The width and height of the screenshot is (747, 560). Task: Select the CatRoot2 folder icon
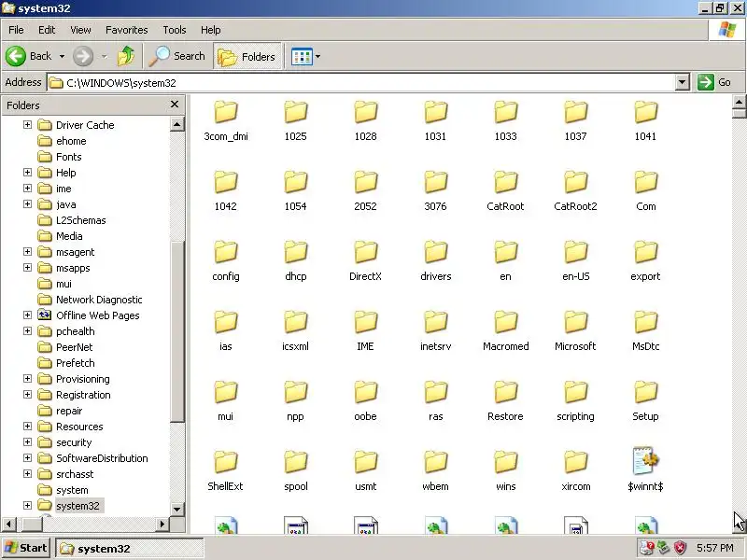575,182
